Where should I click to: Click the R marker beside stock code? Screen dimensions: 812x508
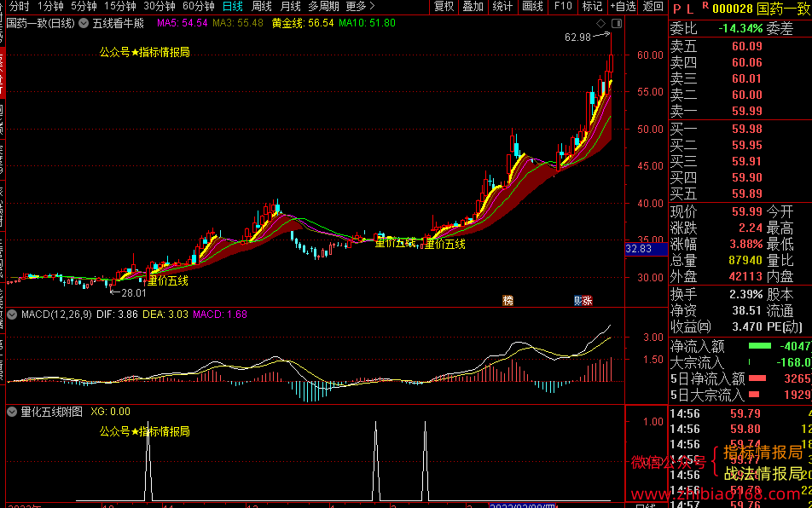point(705,6)
